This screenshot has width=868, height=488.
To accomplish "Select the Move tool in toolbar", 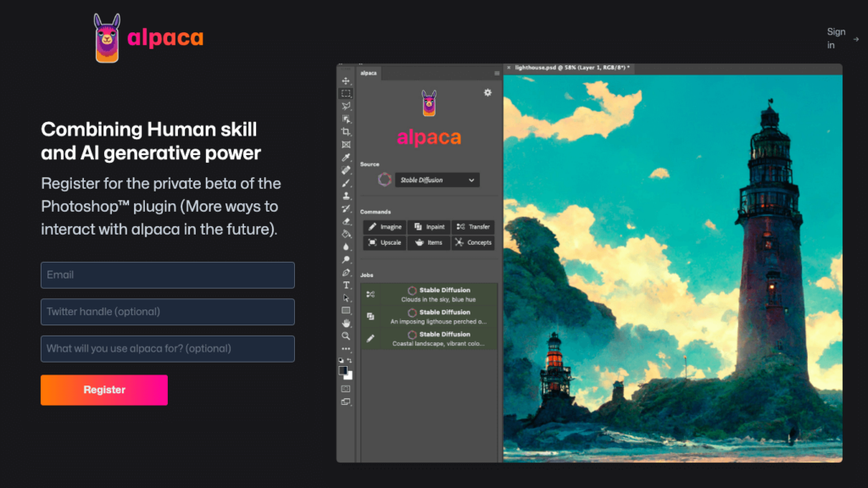I will 346,81.
